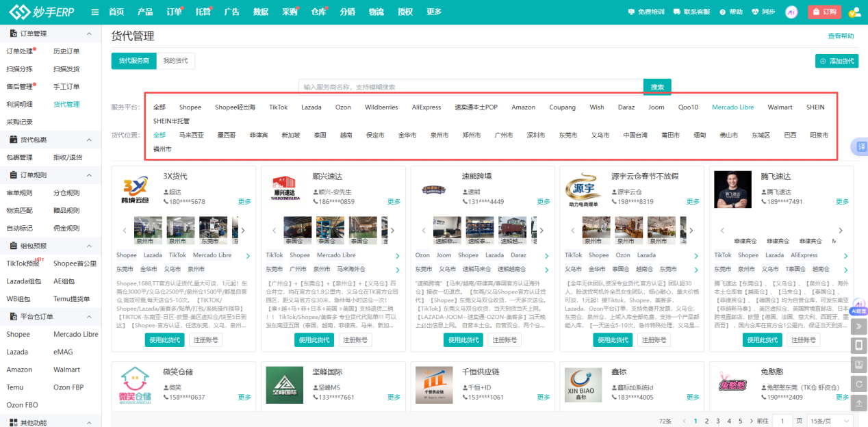
Task: Click the back-to-top arrow icon
Action: [860, 403]
